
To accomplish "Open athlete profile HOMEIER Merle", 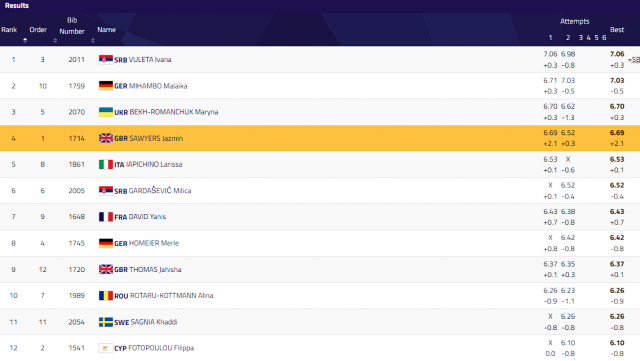I will pos(154,243).
